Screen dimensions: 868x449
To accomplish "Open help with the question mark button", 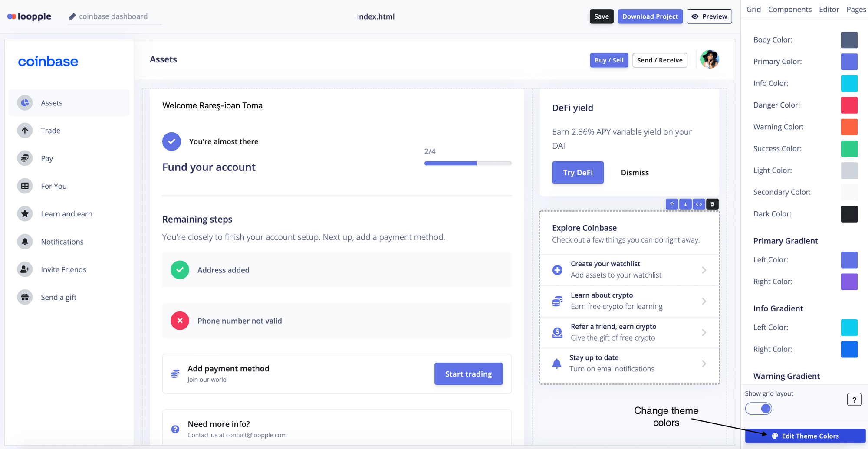I will coord(854,400).
